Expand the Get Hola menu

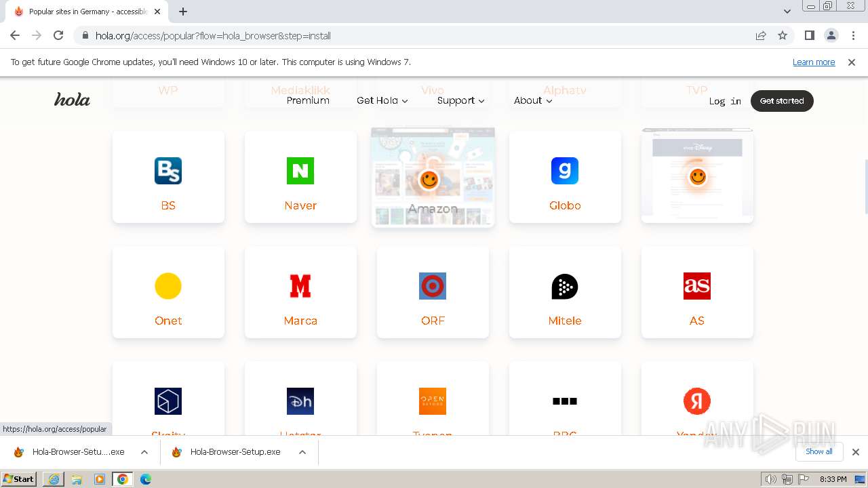pyautogui.click(x=382, y=100)
